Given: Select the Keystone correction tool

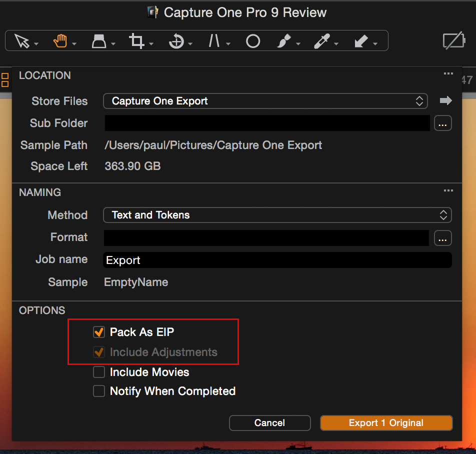Looking at the screenshot, I should point(214,40).
